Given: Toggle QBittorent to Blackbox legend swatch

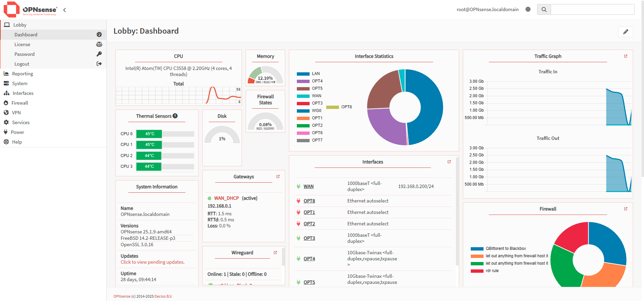Looking at the screenshot, I should [477, 249].
